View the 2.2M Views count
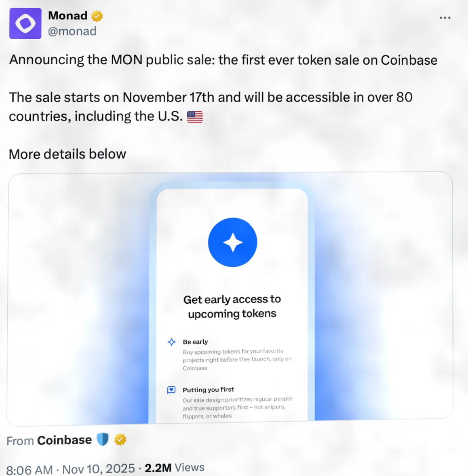The height and width of the screenshot is (476, 468). tap(174, 468)
